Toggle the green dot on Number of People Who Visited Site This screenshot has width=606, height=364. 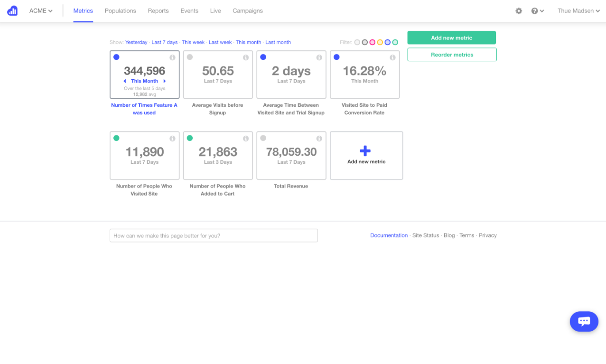116,138
